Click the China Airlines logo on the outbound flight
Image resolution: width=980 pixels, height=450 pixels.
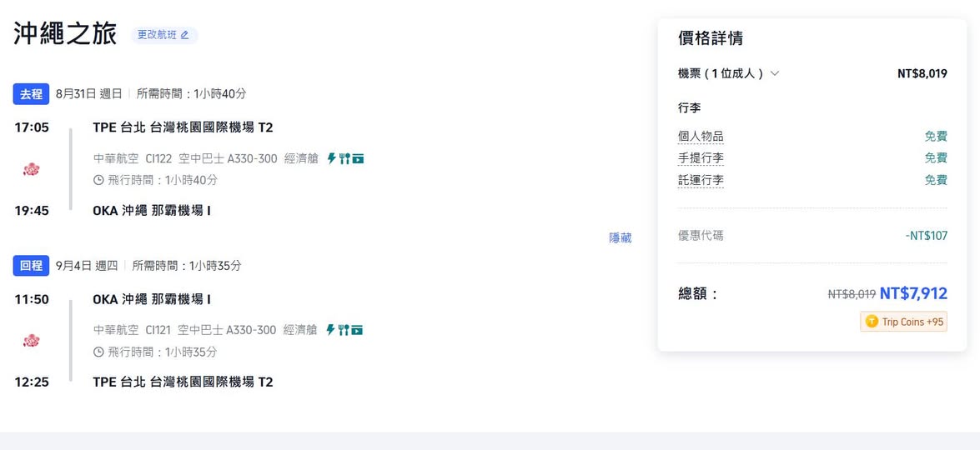pyautogui.click(x=32, y=169)
